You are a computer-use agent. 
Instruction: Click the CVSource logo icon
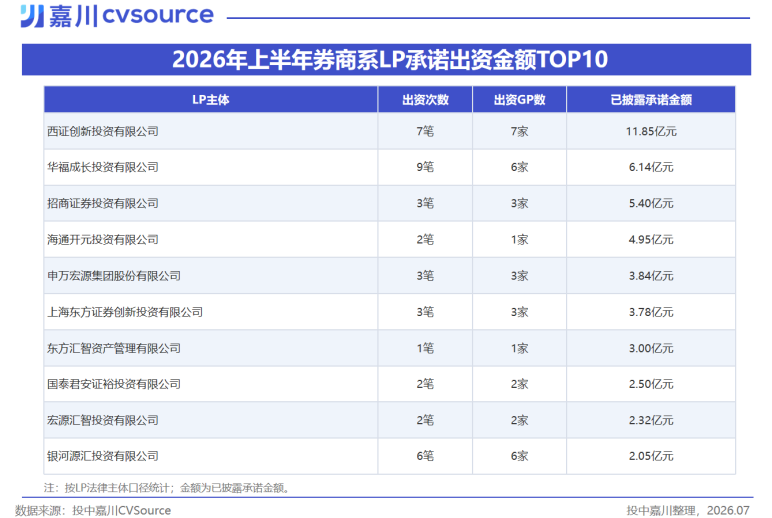32,16
